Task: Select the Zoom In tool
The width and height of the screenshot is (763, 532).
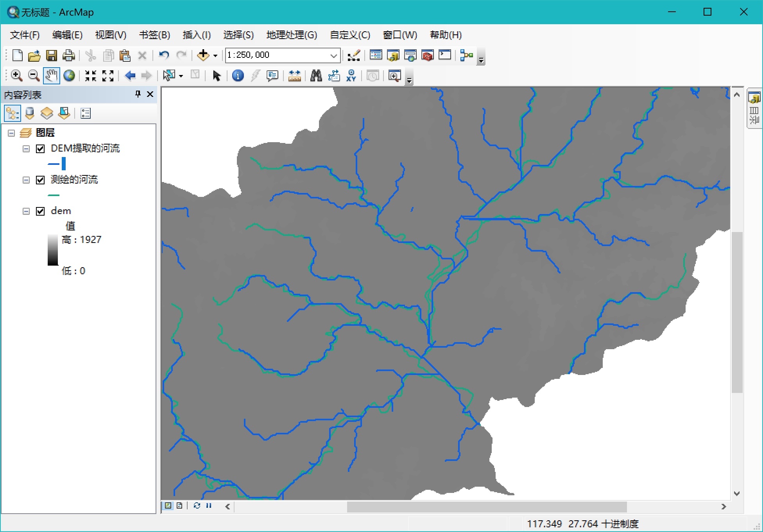Action: 16,75
